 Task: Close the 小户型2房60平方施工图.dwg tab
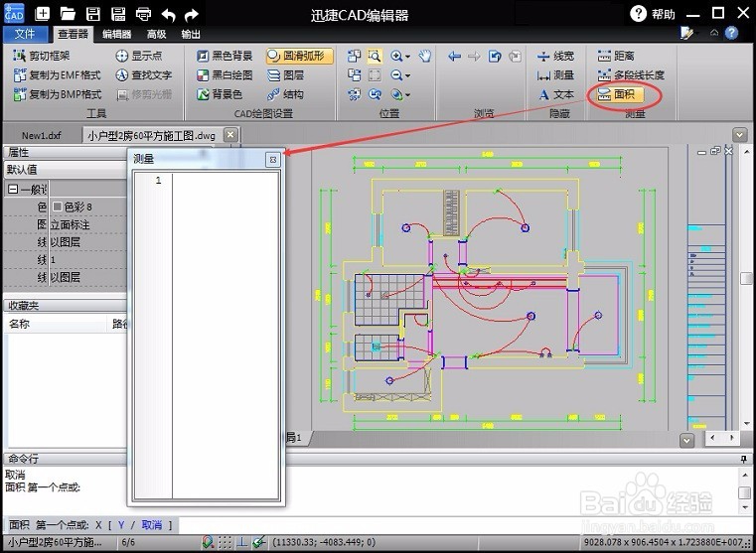click(x=230, y=134)
